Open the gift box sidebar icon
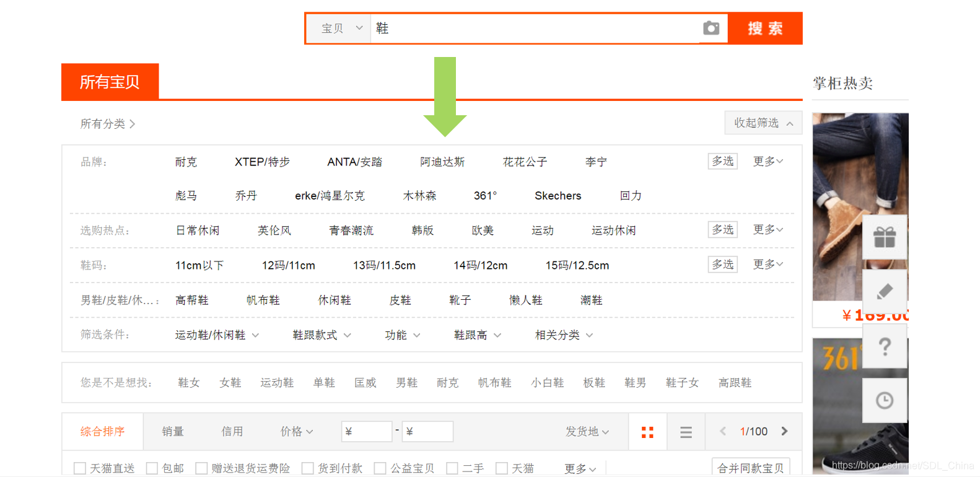 coord(885,237)
